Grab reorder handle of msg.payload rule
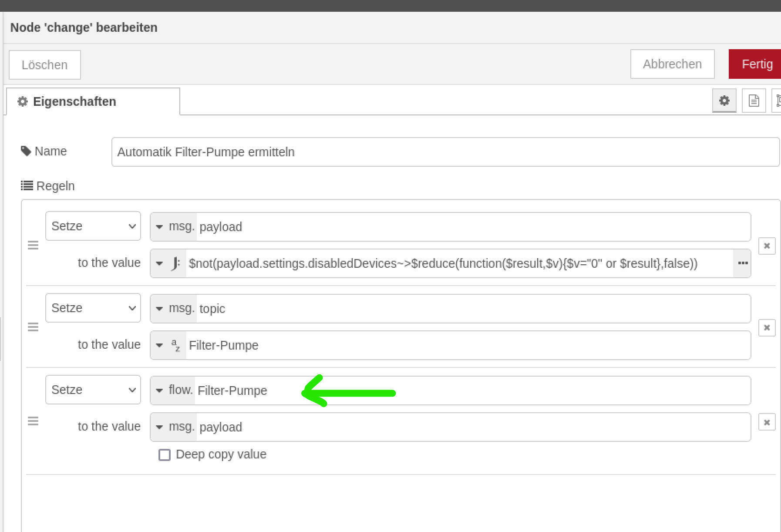This screenshot has height=532, width=781. [33, 245]
